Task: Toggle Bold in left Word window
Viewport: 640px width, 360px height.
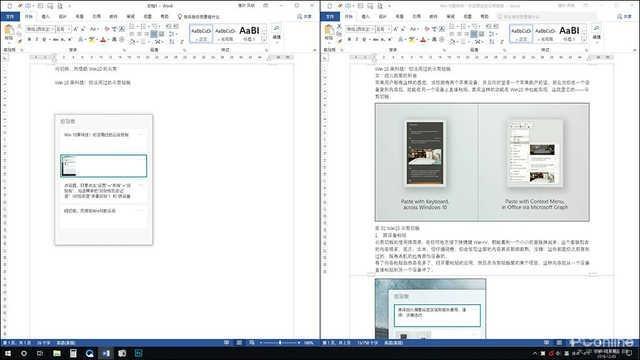Action: (x=29, y=39)
